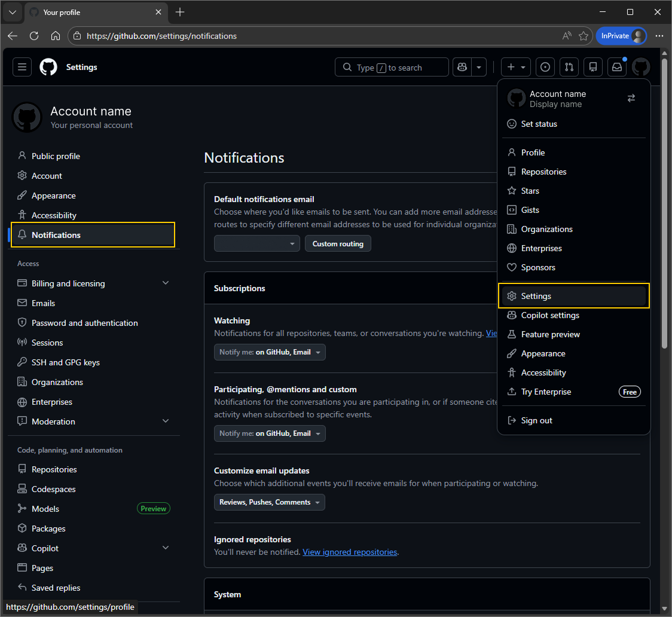
Task: Open the Reviews, Pushes, Comments dropdown
Action: point(269,502)
